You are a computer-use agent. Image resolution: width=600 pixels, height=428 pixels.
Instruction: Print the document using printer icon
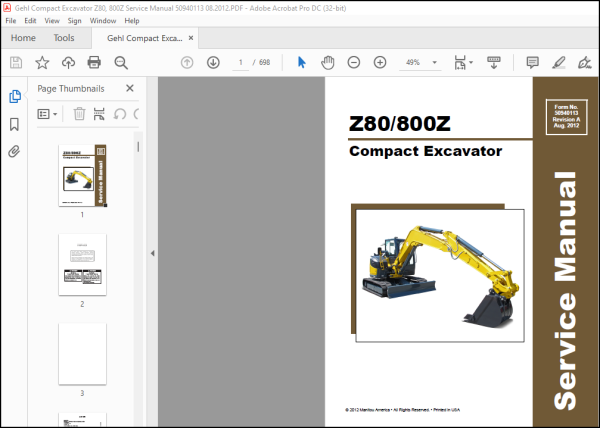[x=94, y=62]
